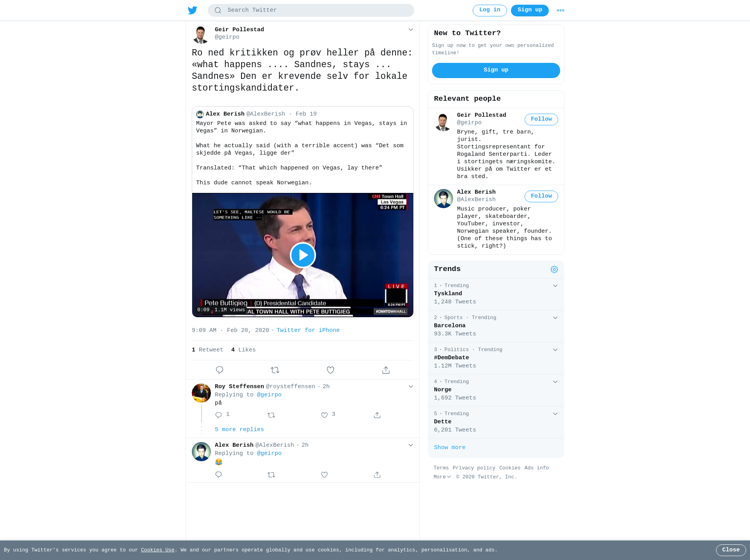Reply to Roy Steffensen's comment
The image size is (750, 560).
[x=219, y=415]
